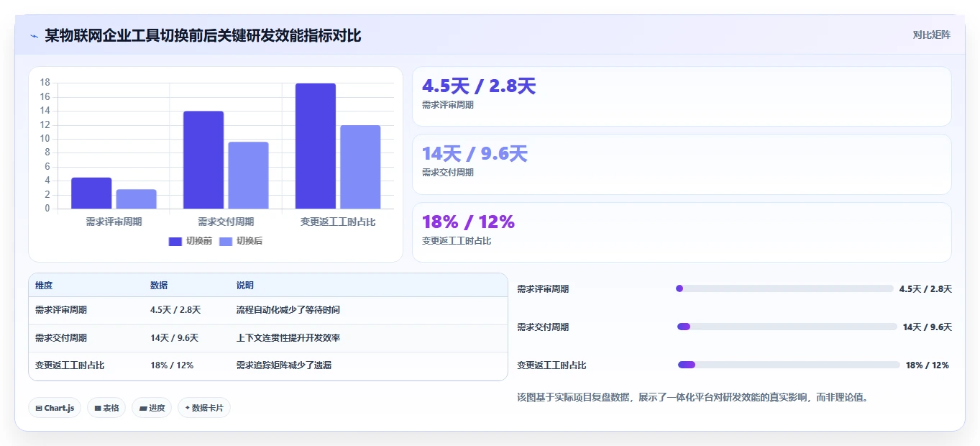This screenshot has height=446, width=980.
Task: Click the 变更返工工时占比 progress bar
Action: (x=789, y=365)
